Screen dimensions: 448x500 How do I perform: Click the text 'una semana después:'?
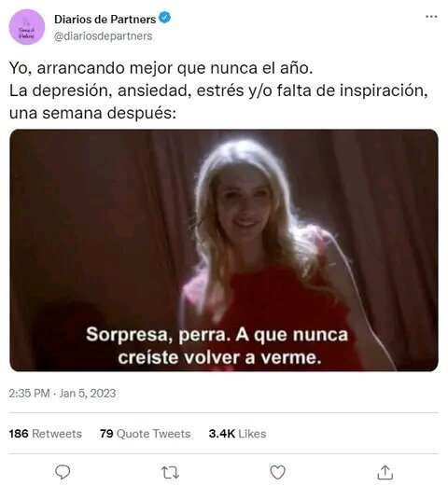tap(92, 113)
